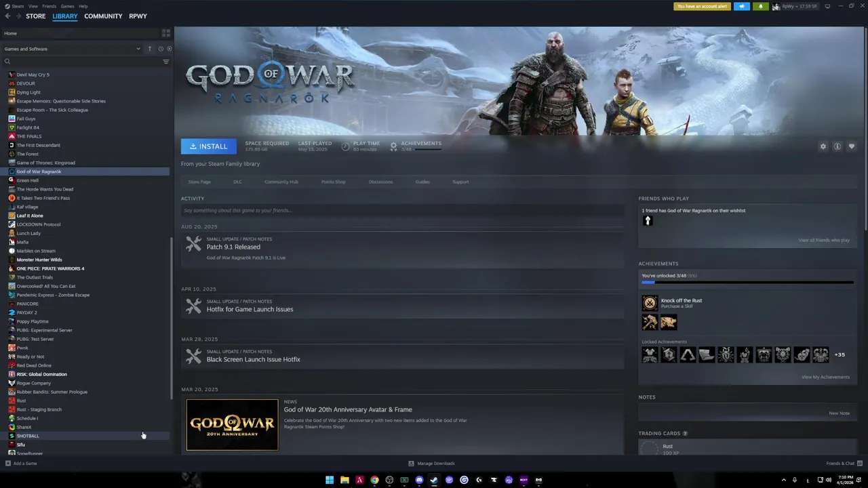
Task: Open the Support link
Action: tap(460, 182)
